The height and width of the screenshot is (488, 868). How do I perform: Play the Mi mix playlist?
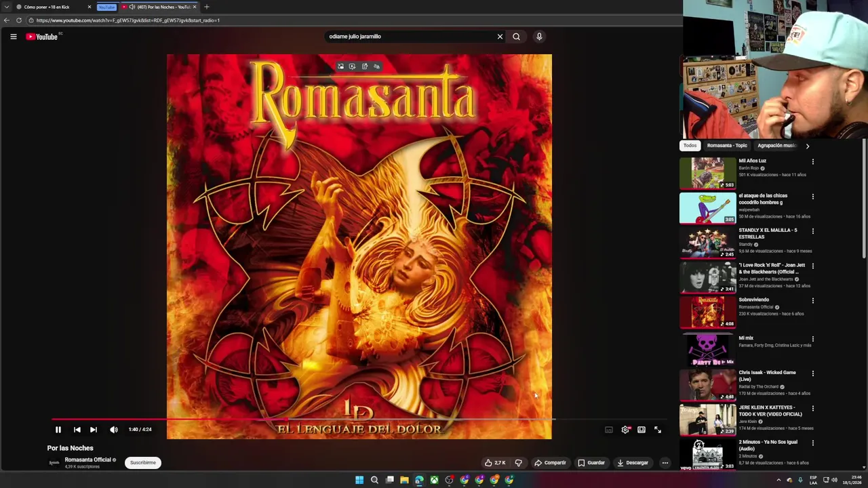click(707, 349)
